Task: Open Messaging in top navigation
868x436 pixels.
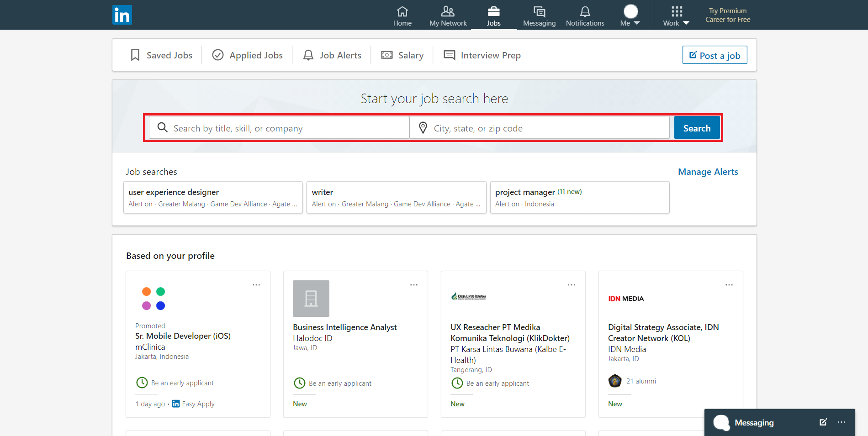Action: pyautogui.click(x=539, y=16)
